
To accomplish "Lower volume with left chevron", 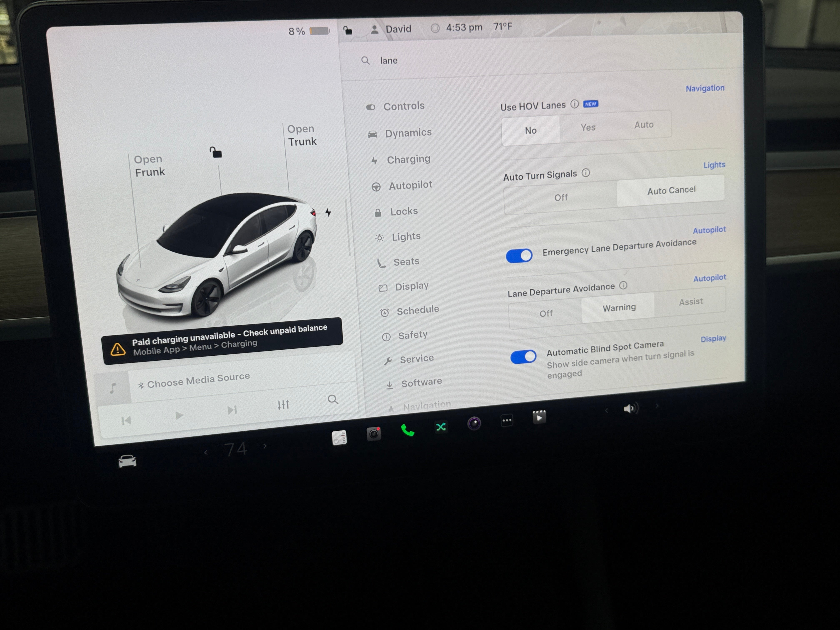I will 606,410.
